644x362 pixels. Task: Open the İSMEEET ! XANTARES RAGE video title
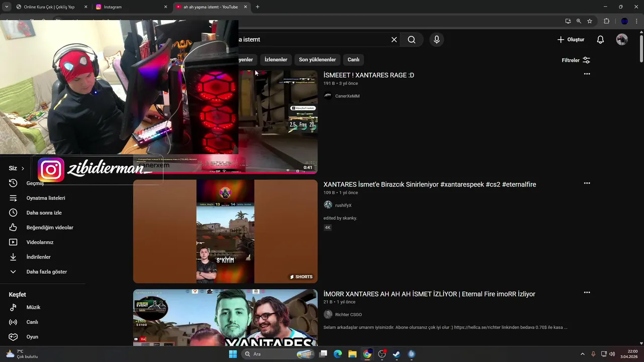[369, 75]
